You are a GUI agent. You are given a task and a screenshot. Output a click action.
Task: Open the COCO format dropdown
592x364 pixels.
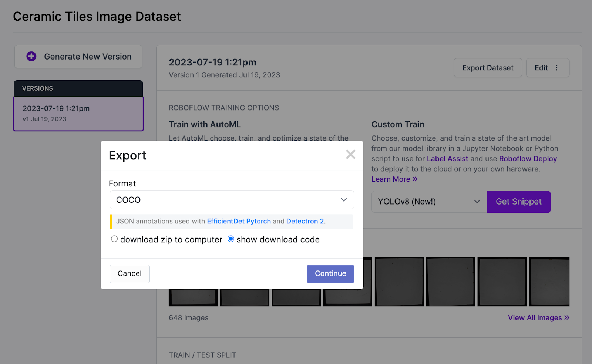tap(232, 200)
